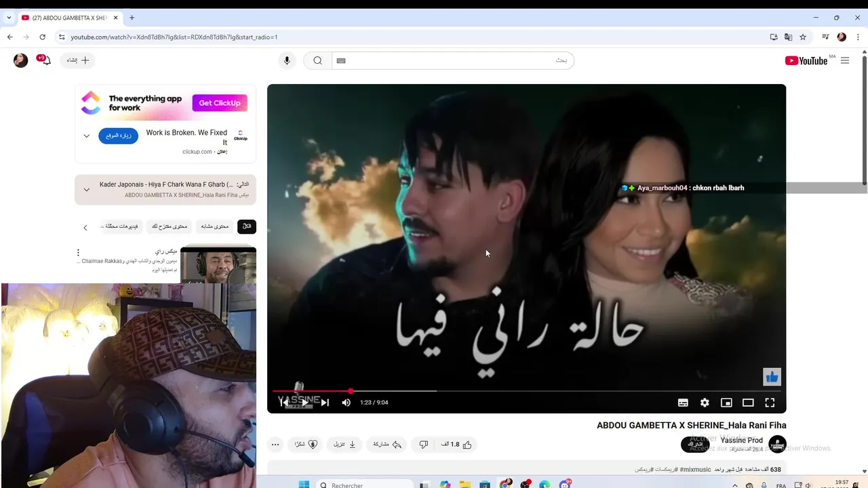
Task: Open the YouTube hamburger guide menu
Action: pyautogui.click(x=845, y=60)
